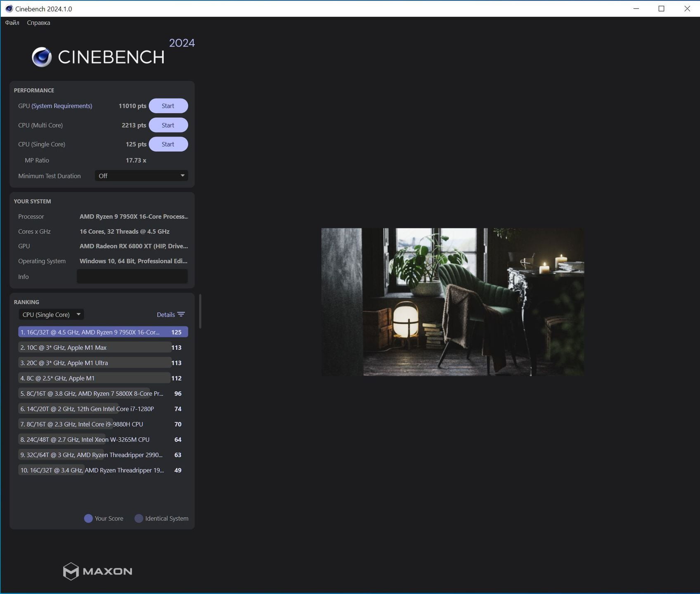
Task: Start the CPU Single Core test
Action: [168, 144]
